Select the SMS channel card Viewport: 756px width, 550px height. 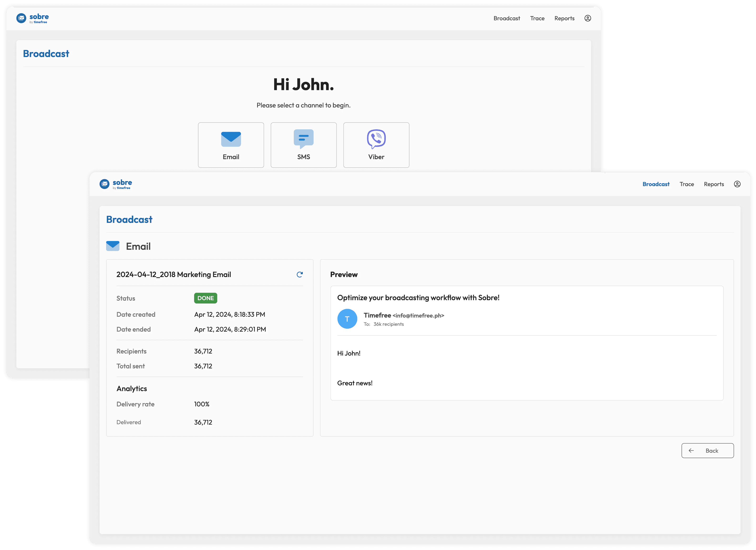pos(303,145)
